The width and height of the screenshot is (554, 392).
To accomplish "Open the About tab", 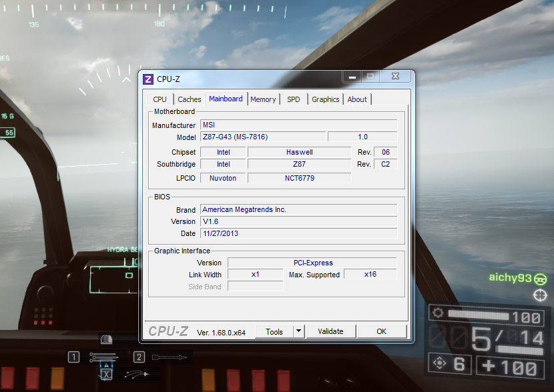I will click(357, 99).
